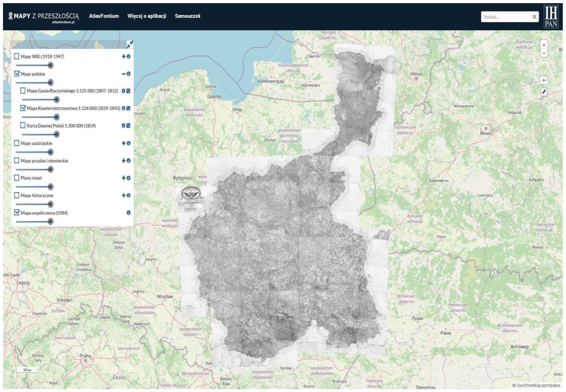Enable the Mapy WIG (1918-1947) checkbox
Screen dimensions: 566x392
point(17,57)
